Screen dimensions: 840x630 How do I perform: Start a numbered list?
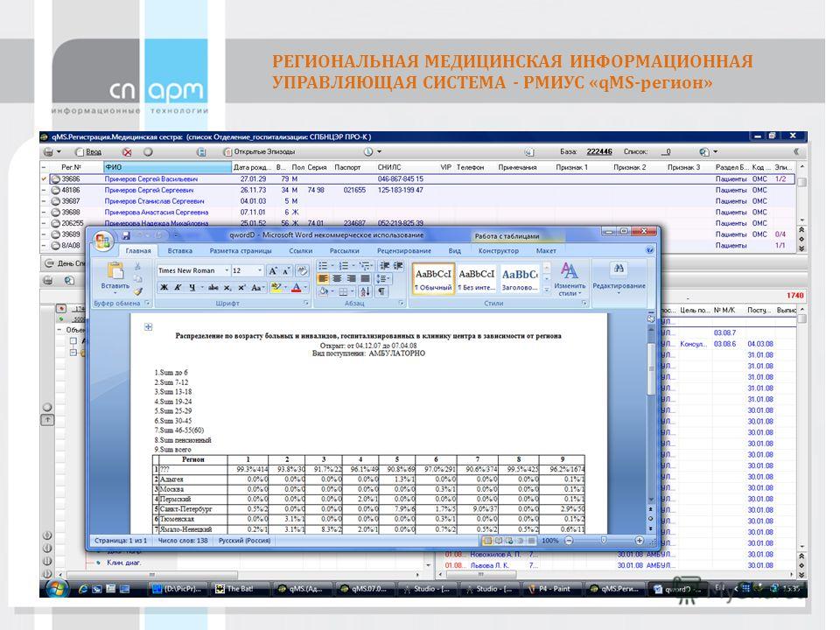[343, 266]
